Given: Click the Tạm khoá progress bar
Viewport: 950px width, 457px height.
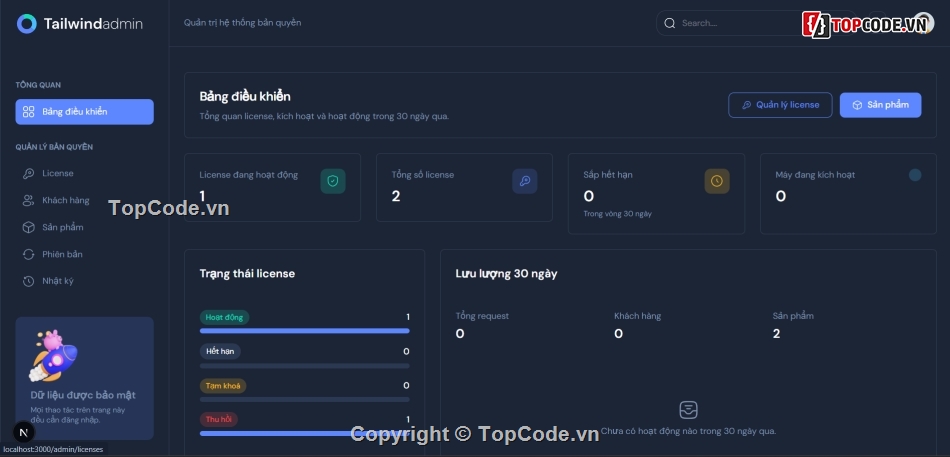Looking at the screenshot, I should click(305, 399).
